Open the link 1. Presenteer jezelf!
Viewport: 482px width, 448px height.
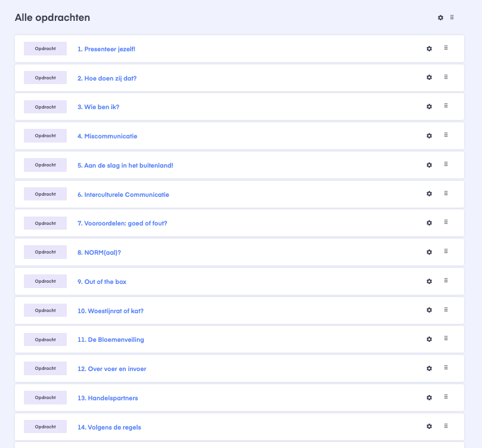[x=106, y=49]
